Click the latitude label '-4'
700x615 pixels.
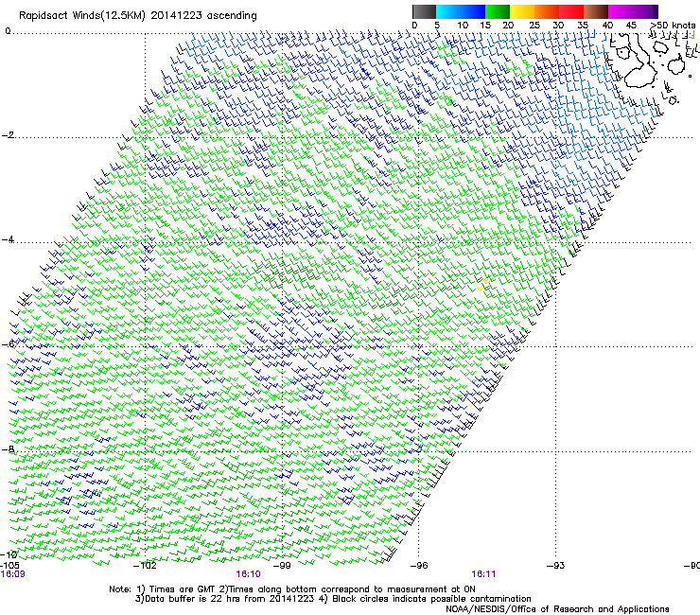(x=8, y=239)
